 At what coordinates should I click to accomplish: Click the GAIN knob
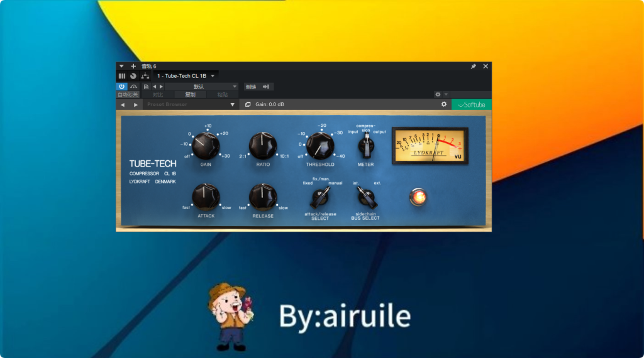pos(206,146)
